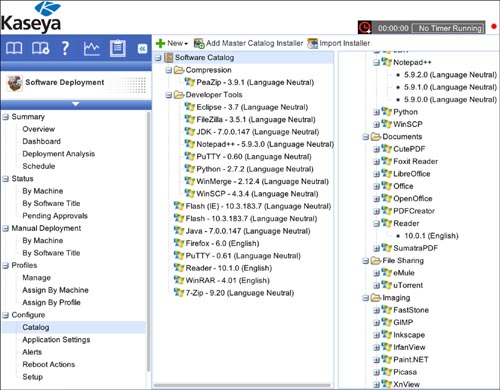The height and width of the screenshot is (390, 500).
Task: Click the No Timer Running button
Action: [449, 28]
